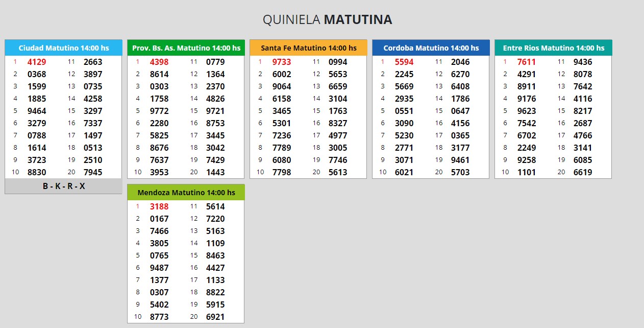Open the Ciudad Matutino 14:00 hs header

point(64,48)
